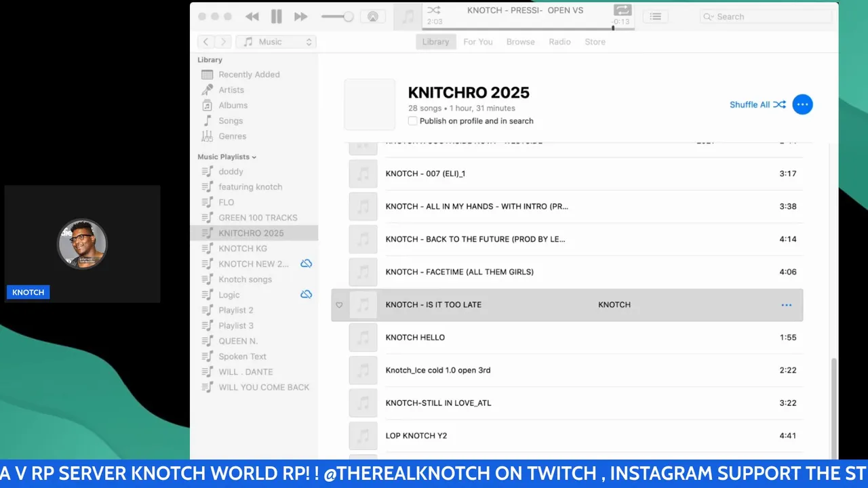Click the KNITCHRO 2025 playlist artwork
The height and width of the screenshot is (488, 868).
tap(370, 104)
